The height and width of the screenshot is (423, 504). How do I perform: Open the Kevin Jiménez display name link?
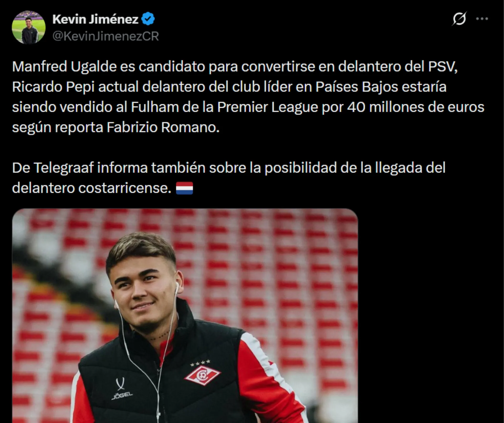pos(95,19)
